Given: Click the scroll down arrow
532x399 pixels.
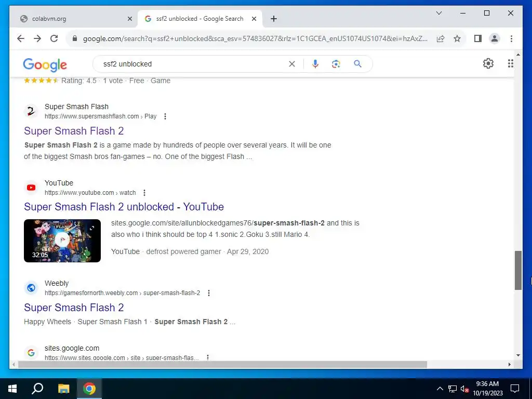Looking at the screenshot, I should 518,355.
